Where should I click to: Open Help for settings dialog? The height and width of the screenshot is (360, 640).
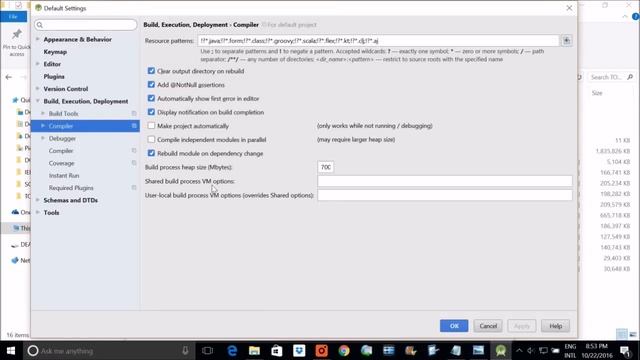point(555,326)
